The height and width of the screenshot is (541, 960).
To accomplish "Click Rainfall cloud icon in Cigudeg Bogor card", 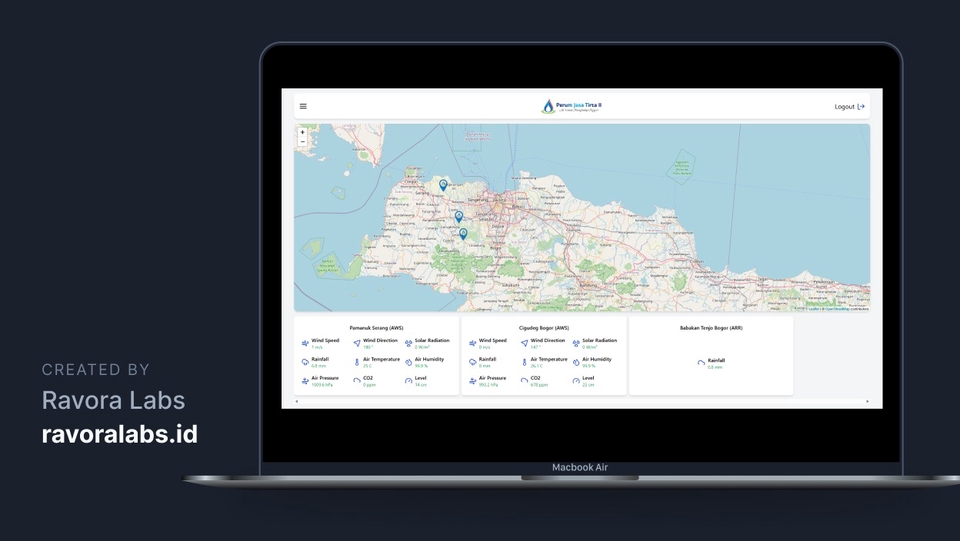I will click(473, 362).
